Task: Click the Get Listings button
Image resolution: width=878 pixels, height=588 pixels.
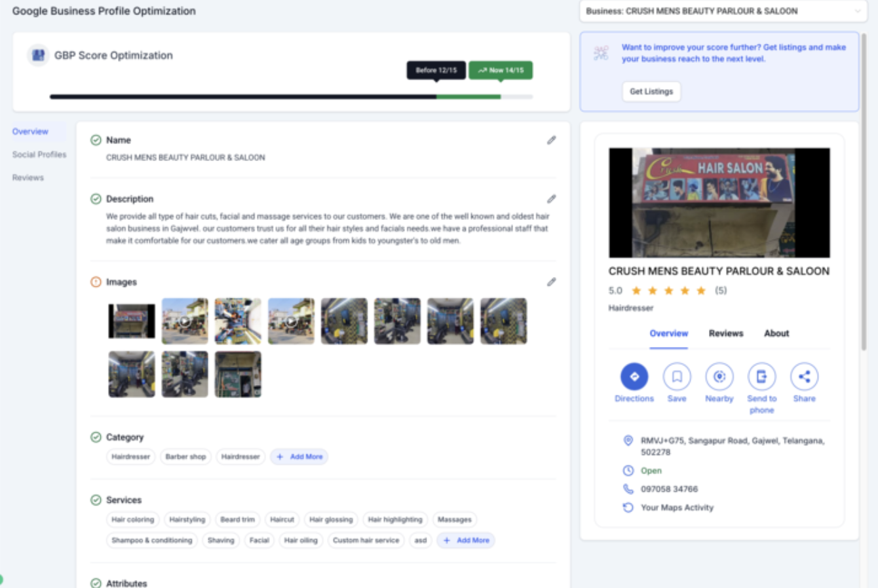Action: (651, 92)
